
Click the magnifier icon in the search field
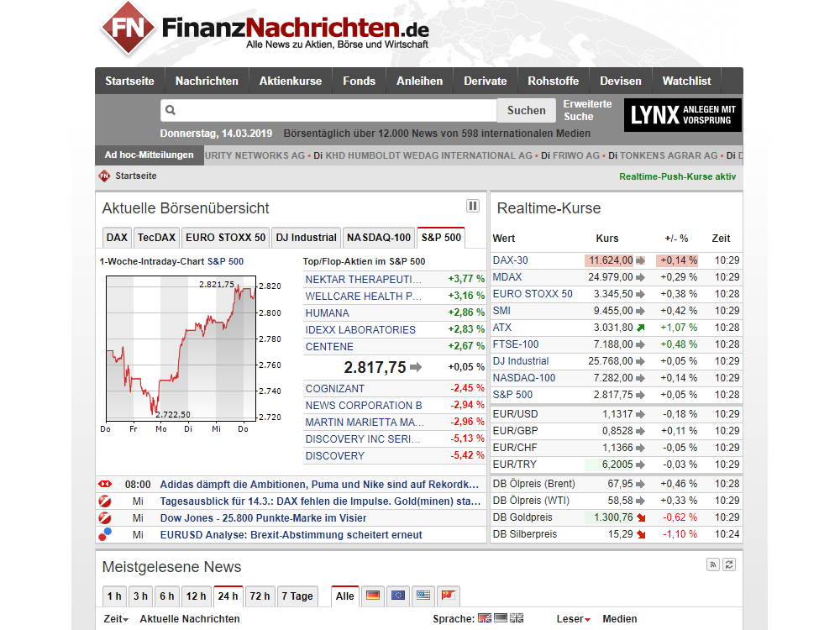point(171,110)
